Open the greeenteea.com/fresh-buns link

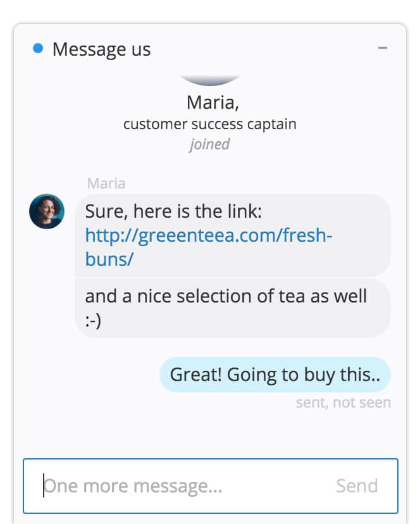[x=209, y=247]
